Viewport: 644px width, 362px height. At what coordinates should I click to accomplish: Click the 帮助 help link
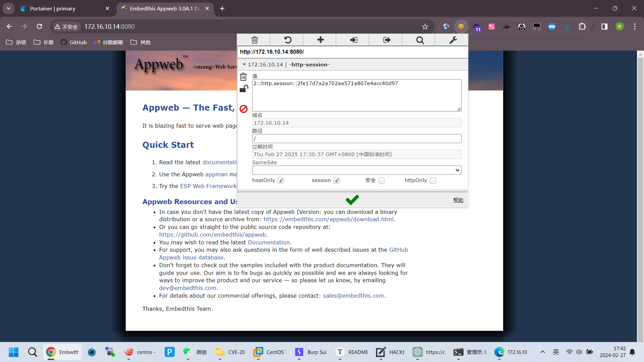(x=458, y=200)
